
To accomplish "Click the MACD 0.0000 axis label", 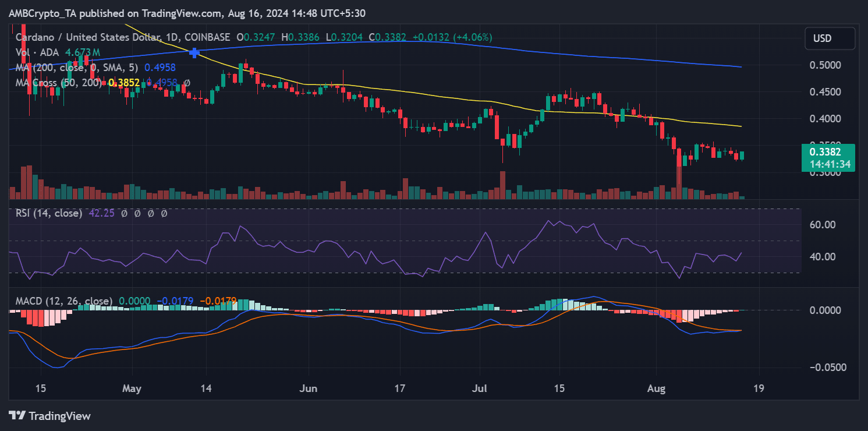I will coord(827,310).
